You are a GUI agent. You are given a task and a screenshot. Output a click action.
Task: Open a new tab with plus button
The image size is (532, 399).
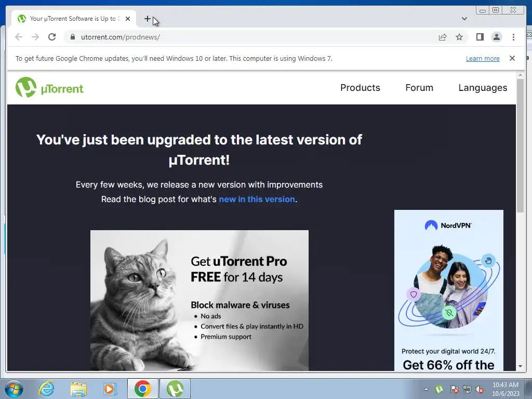pyautogui.click(x=147, y=19)
